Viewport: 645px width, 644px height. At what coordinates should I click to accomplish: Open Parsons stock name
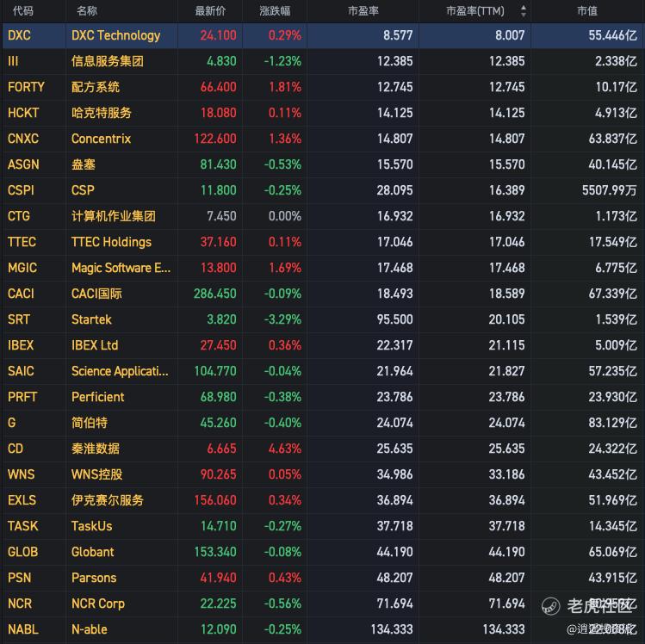point(94,578)
